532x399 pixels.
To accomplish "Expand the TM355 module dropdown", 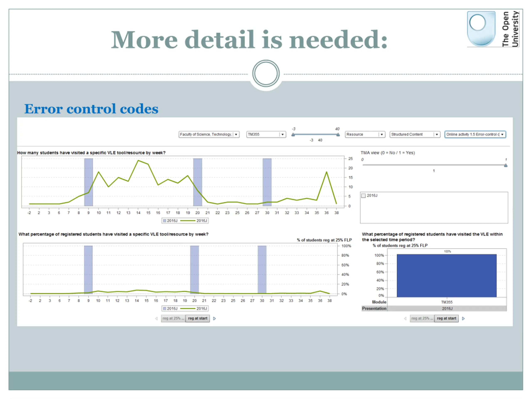I will pos(266,134).
